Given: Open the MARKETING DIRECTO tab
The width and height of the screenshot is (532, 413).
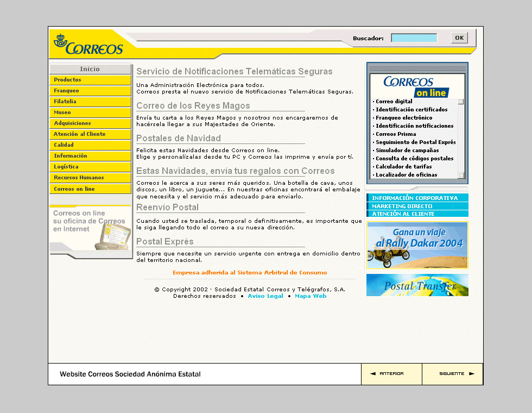Looking at the screenshot, I should click(417, 206).
